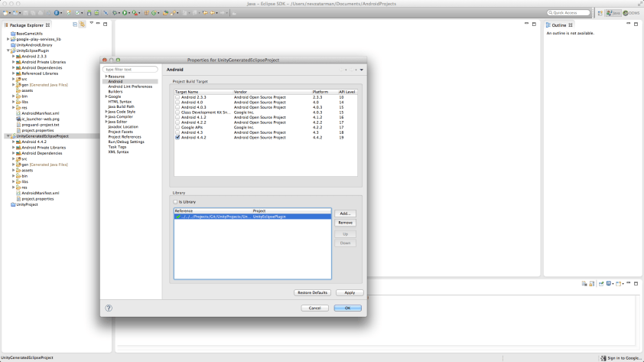Open the Package Explorer view menu triangle

pos(91,24)
